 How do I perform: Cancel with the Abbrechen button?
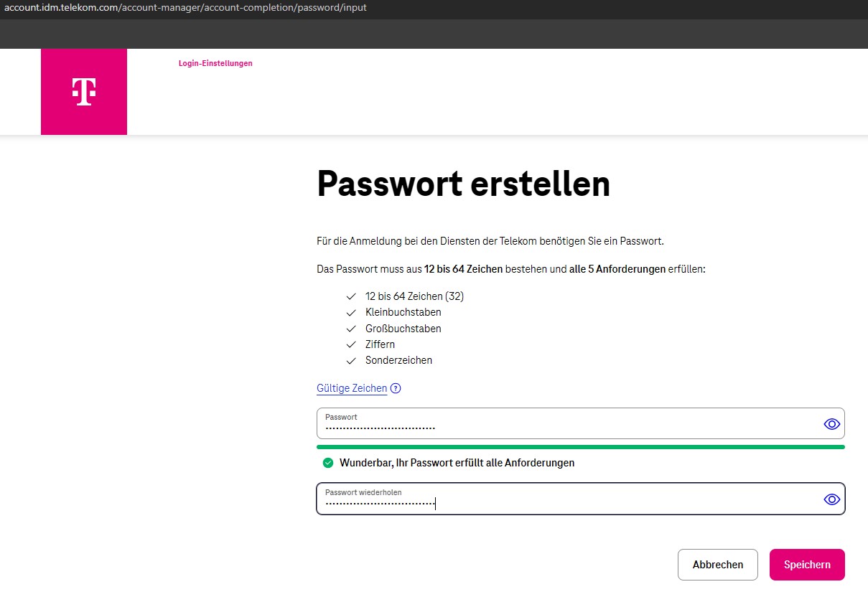[x=717, y=565]
